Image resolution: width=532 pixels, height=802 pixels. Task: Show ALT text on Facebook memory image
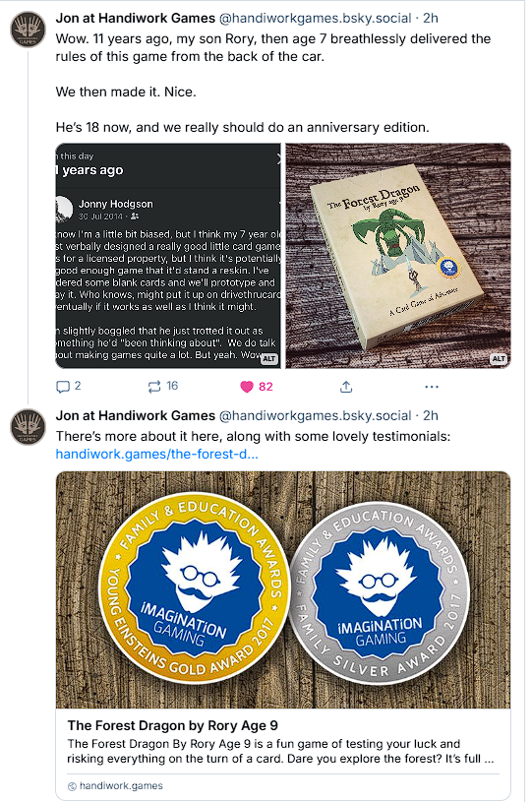click(268, 359)
